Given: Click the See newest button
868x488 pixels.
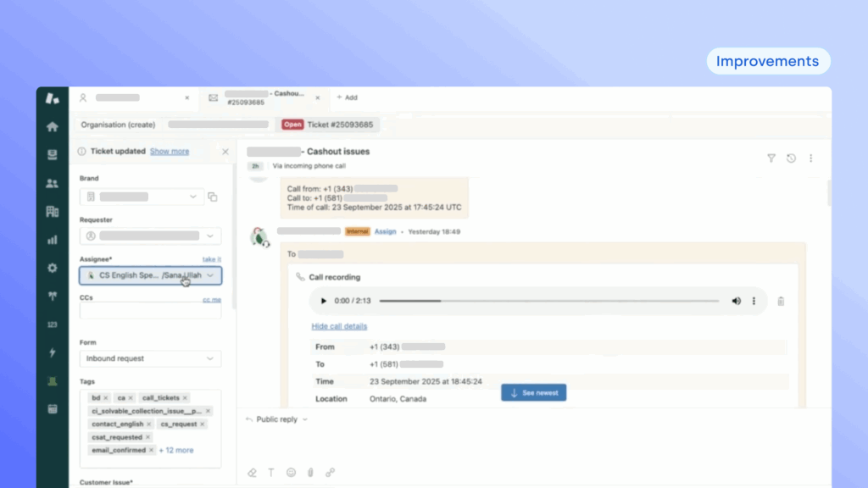Looking at the screenshot, I should click(533, 393).
